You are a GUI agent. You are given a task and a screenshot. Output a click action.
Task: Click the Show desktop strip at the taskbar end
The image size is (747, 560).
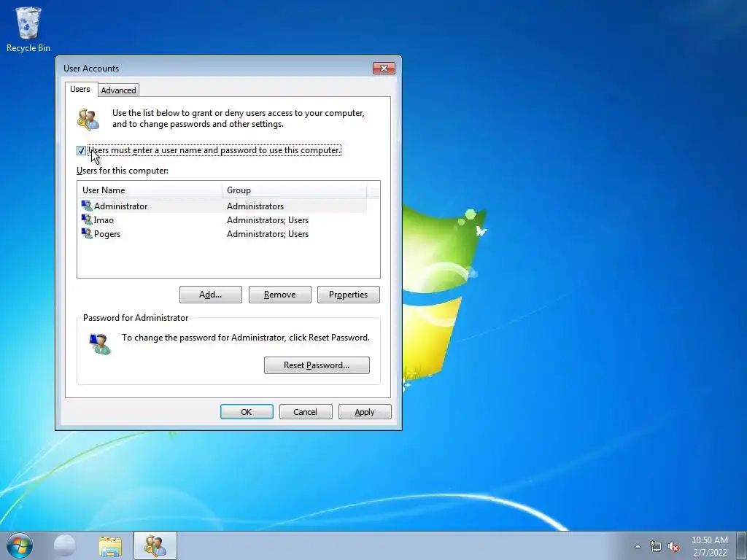[x=742, y=545]
